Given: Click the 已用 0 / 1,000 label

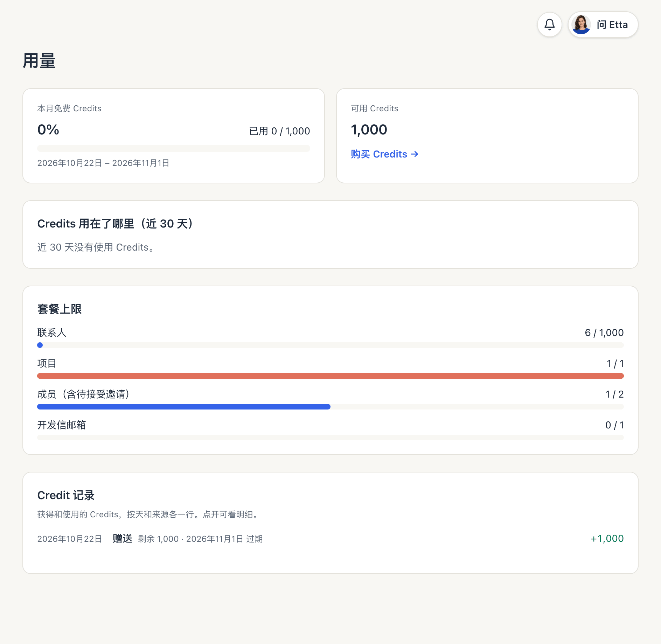Looking at the screenshot, I should 279,131.
